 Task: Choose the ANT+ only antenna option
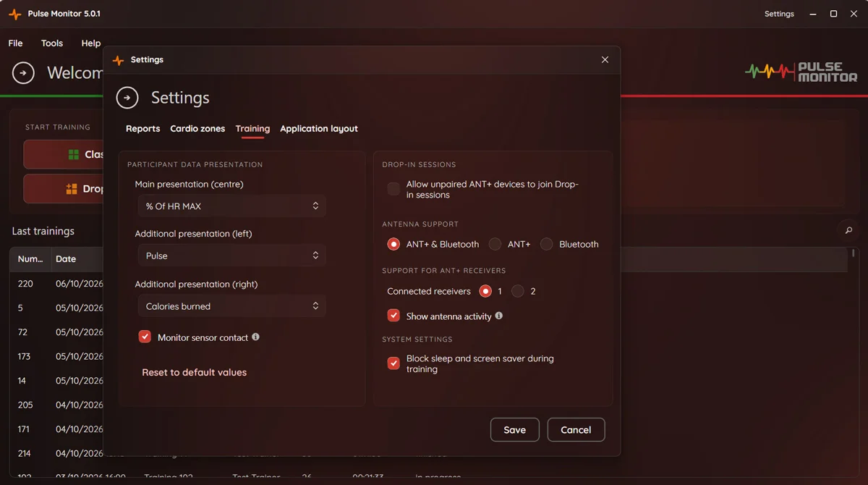point(495,245)
